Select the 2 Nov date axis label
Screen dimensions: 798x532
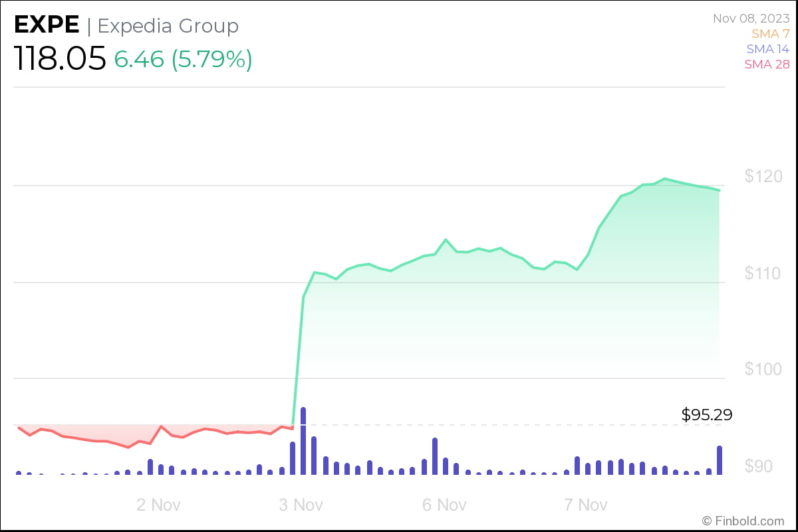click(158, 505)
